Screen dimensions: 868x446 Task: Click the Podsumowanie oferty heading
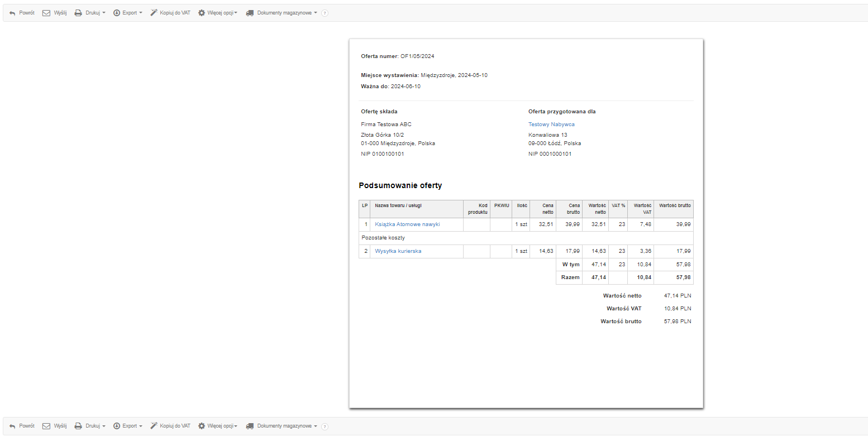coord(400,185)
